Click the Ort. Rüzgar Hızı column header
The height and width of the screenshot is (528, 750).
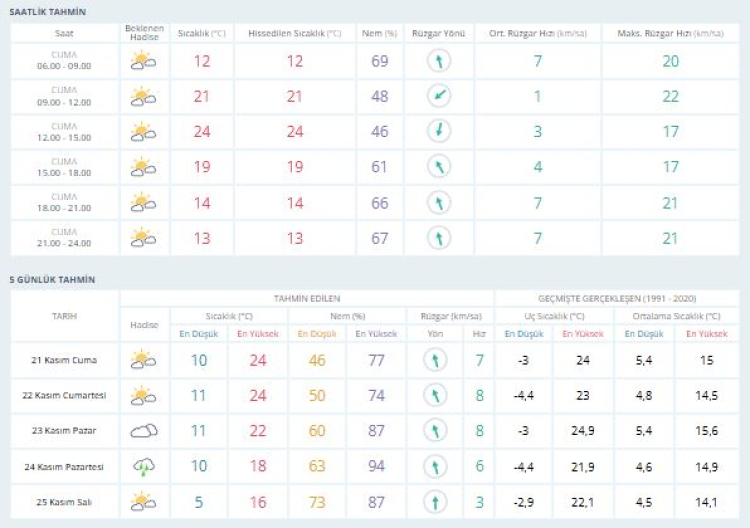[537, 33]
